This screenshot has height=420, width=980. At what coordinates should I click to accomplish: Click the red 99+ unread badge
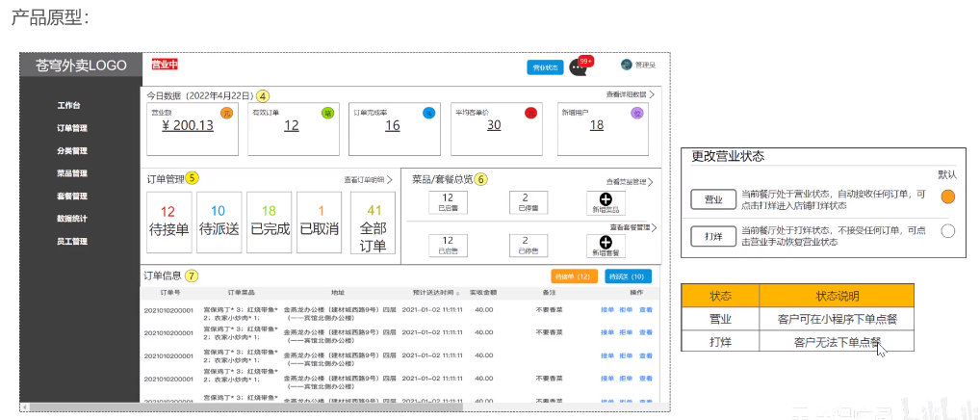585,62
